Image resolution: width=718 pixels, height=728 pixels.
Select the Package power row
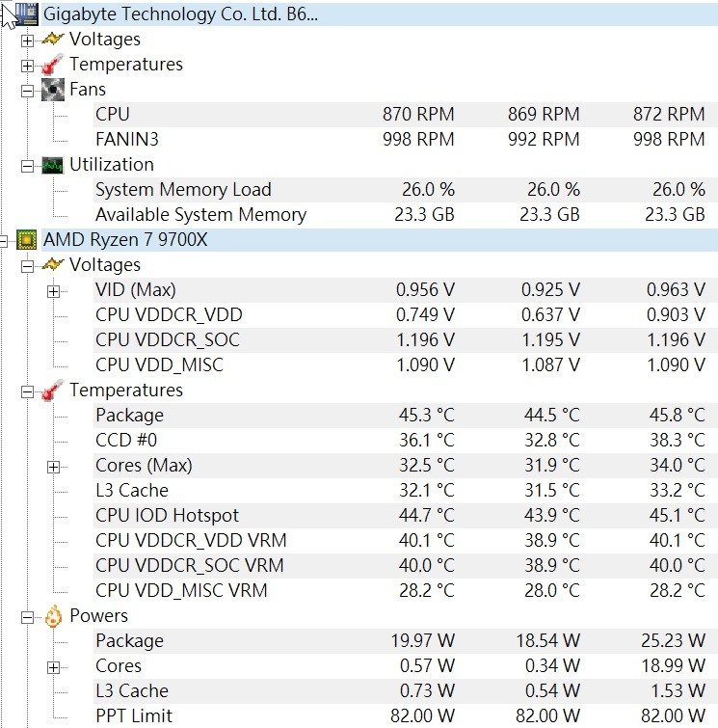[405, 640]
